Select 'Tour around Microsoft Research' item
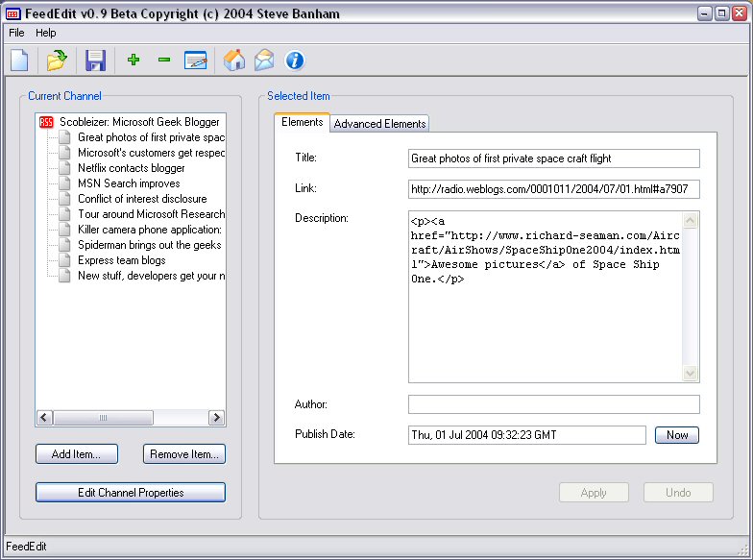 click(x=151, y=214)
